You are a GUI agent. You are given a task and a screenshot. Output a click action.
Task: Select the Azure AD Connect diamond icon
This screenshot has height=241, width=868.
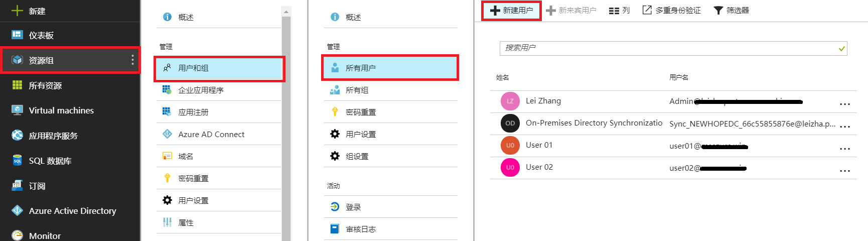pyautogui.click(x=167, y=134)
